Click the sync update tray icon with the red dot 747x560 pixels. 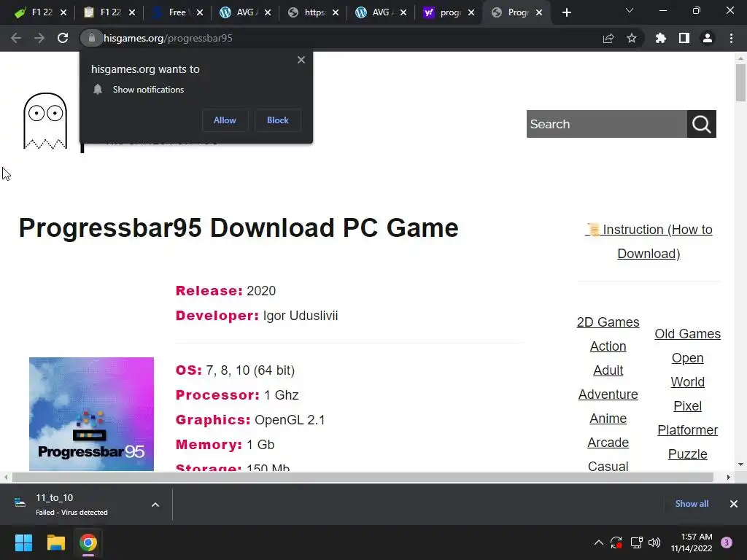[616, 542]
